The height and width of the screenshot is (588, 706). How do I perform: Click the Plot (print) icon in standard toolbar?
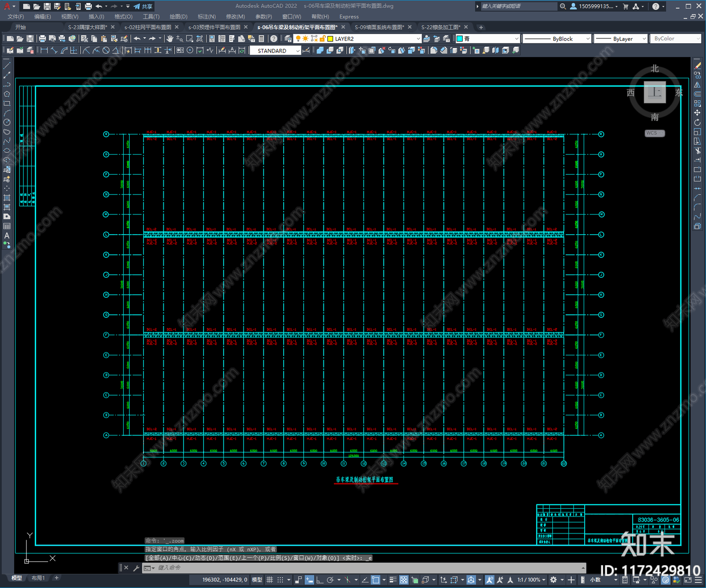click(42, 39)
